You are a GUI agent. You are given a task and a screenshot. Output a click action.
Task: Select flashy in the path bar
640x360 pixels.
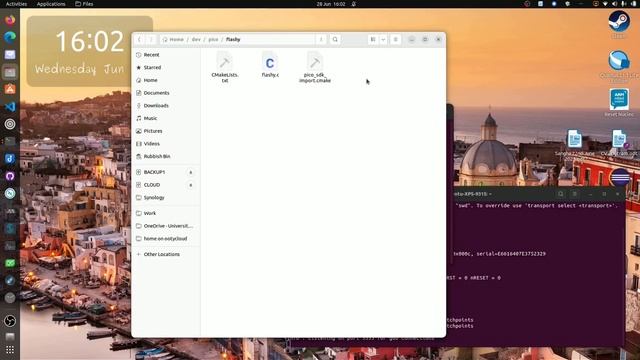point(233,40)
